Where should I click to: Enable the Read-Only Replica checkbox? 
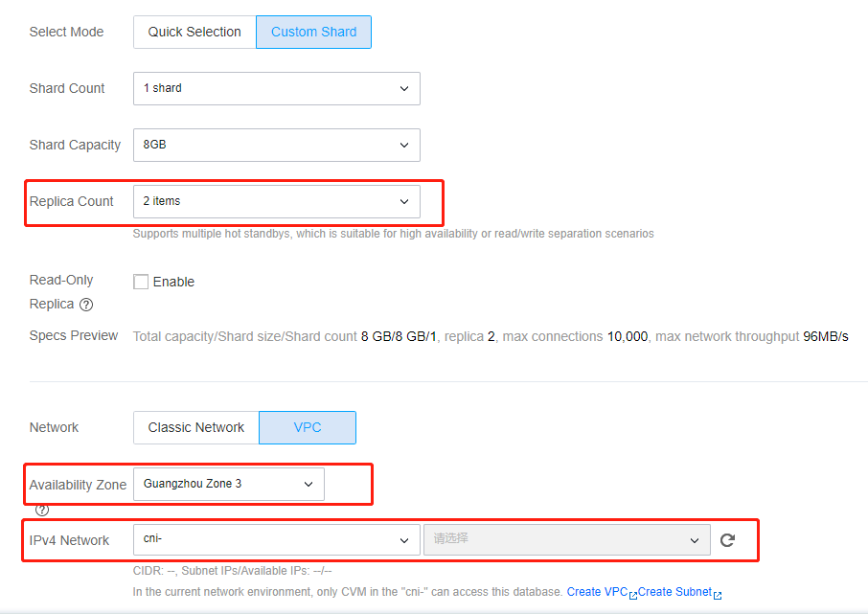point(141,282)
